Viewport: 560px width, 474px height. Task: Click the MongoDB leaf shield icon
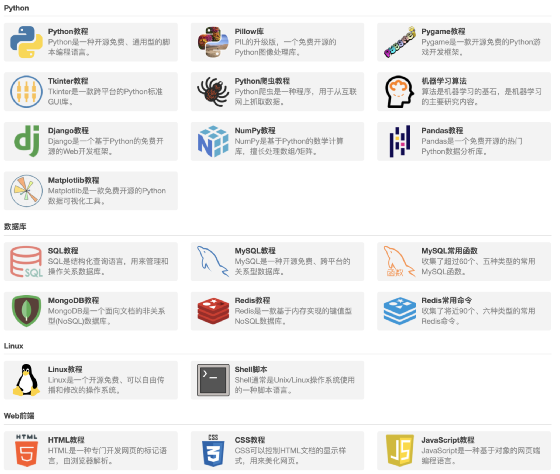point(26,311)
